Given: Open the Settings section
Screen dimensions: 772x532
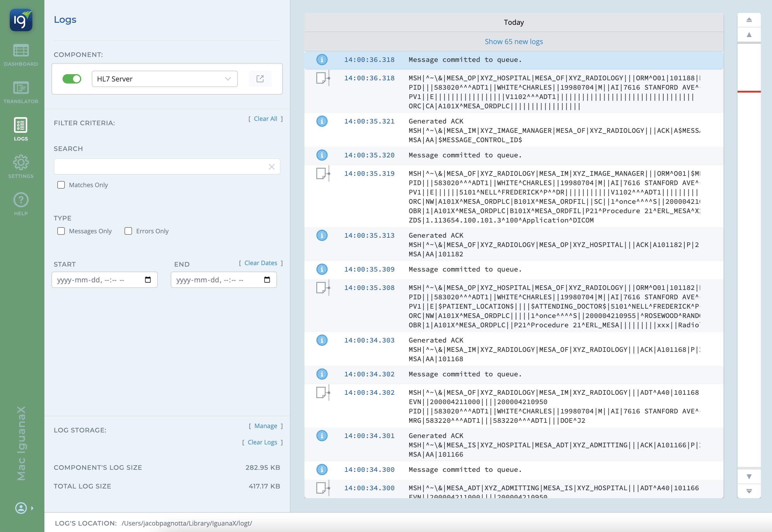Looking at the screenshot, I should (x=21, y=167).
